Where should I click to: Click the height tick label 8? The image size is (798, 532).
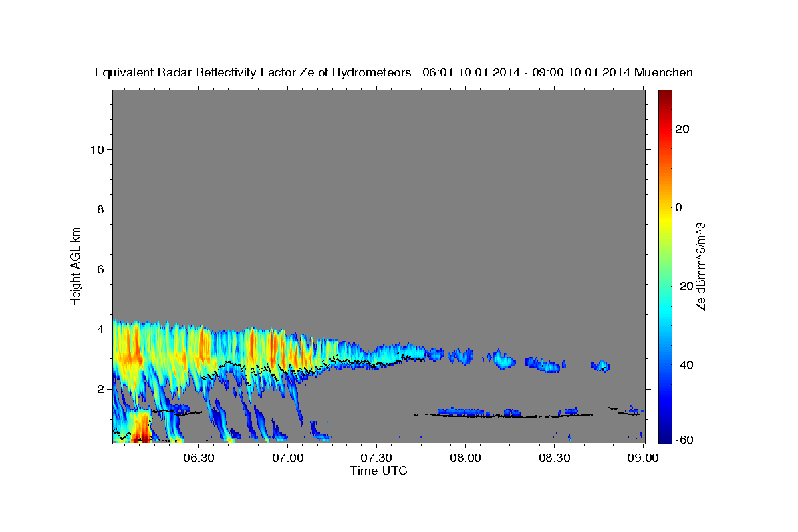[x=100, y=209]
